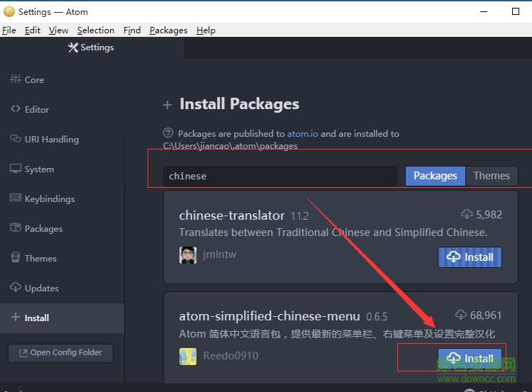This screenshot has height=392, width=532.
Task: Open the System settings panel
Action: coord(38,169)
